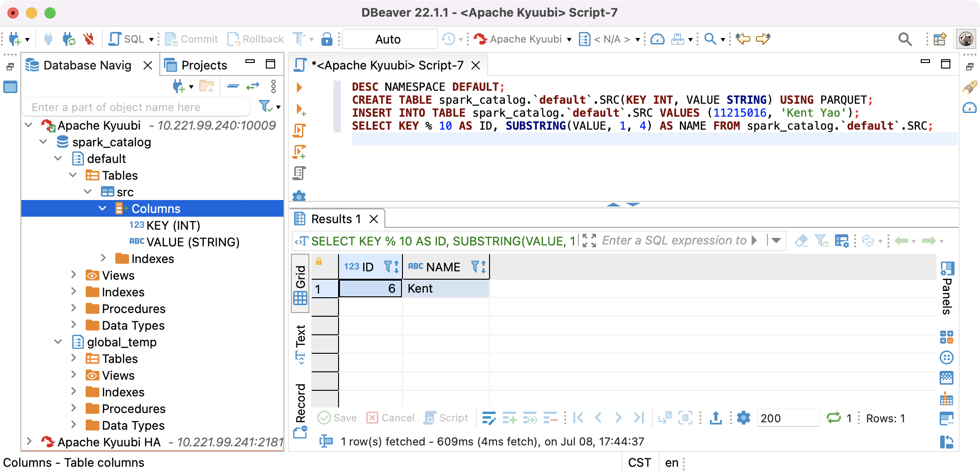Click the execute SQL script icon
980x476 pixels.
299,131
